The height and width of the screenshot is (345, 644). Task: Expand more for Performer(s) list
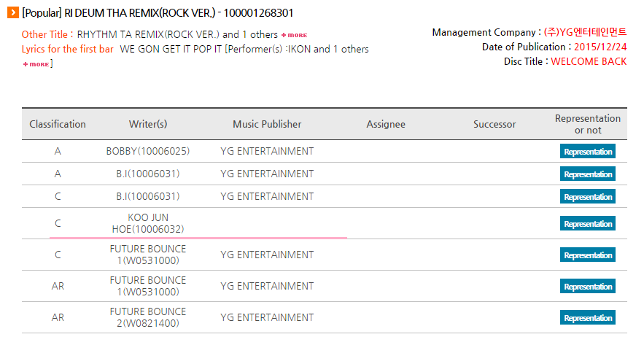[36, 64]
